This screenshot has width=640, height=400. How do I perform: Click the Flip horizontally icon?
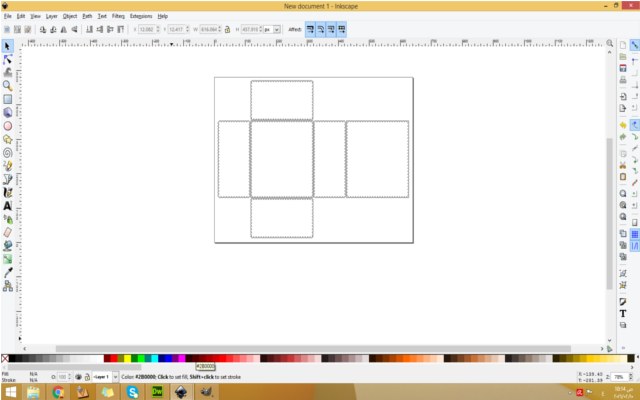point(64,29)
